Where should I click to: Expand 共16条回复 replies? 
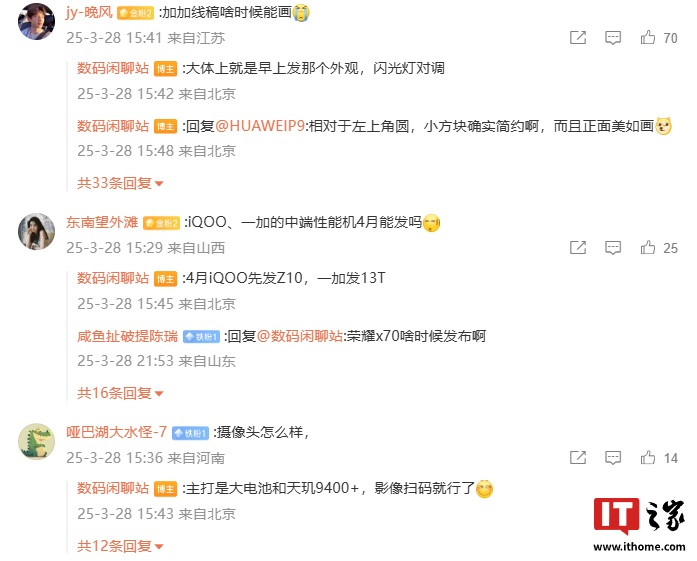click(x=120, y=393)
